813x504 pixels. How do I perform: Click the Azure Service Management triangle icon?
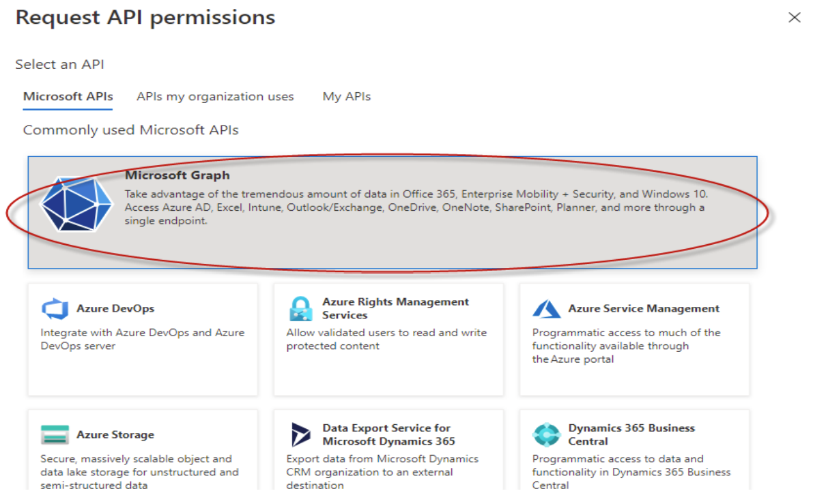pyautogui.click(x=547, y=309)
